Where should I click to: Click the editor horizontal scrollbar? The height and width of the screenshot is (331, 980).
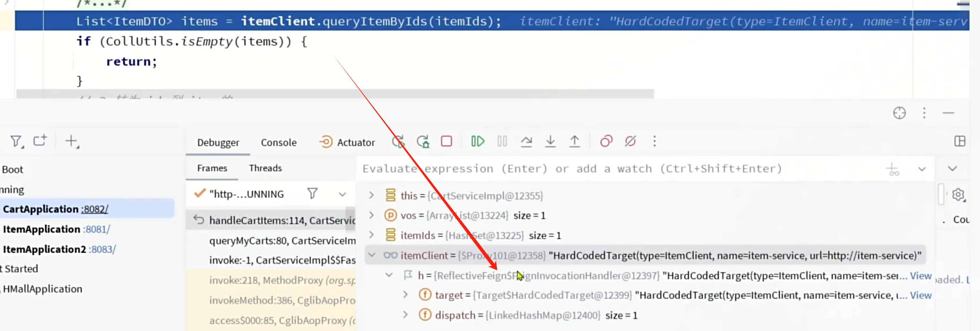pos(335,94)
